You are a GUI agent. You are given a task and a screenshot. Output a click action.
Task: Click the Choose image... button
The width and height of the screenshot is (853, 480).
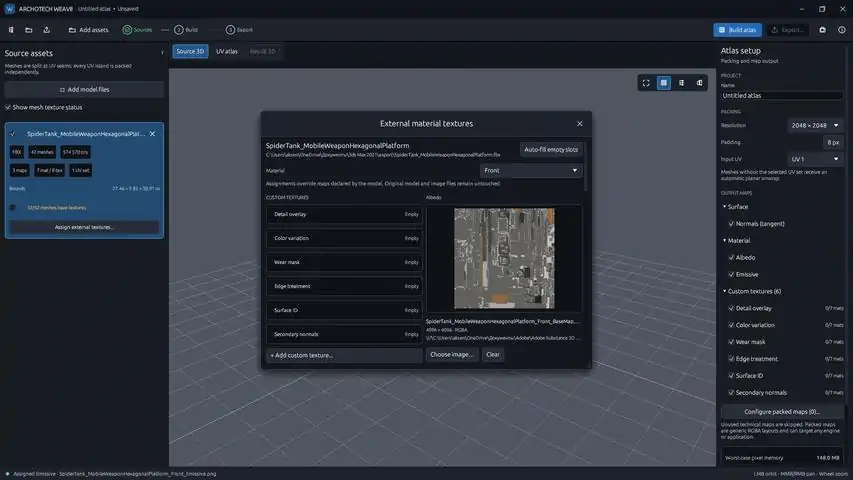(452, 354)
